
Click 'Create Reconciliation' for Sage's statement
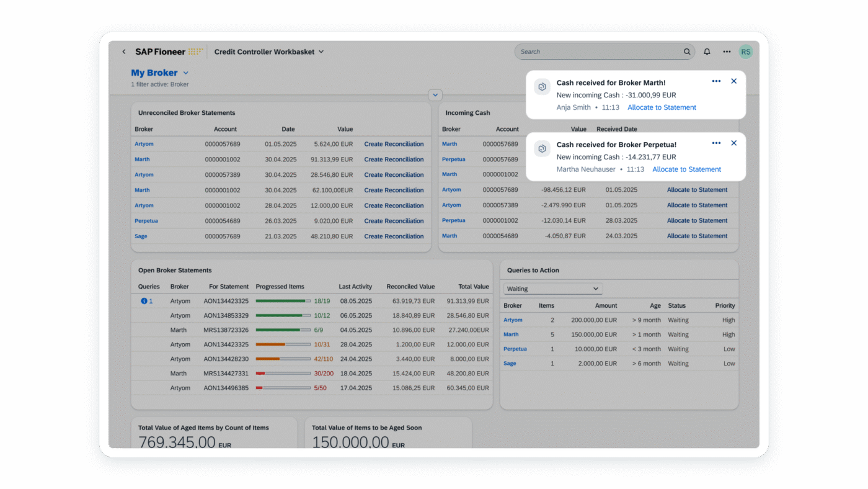pyautogui.click(x=394, y=236)
